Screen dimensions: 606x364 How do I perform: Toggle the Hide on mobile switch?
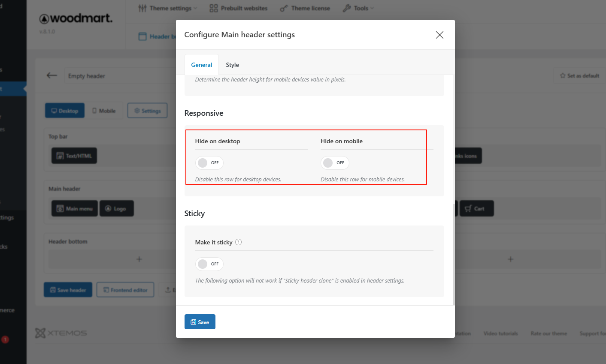pyautogui.click(x=335, y=163)
